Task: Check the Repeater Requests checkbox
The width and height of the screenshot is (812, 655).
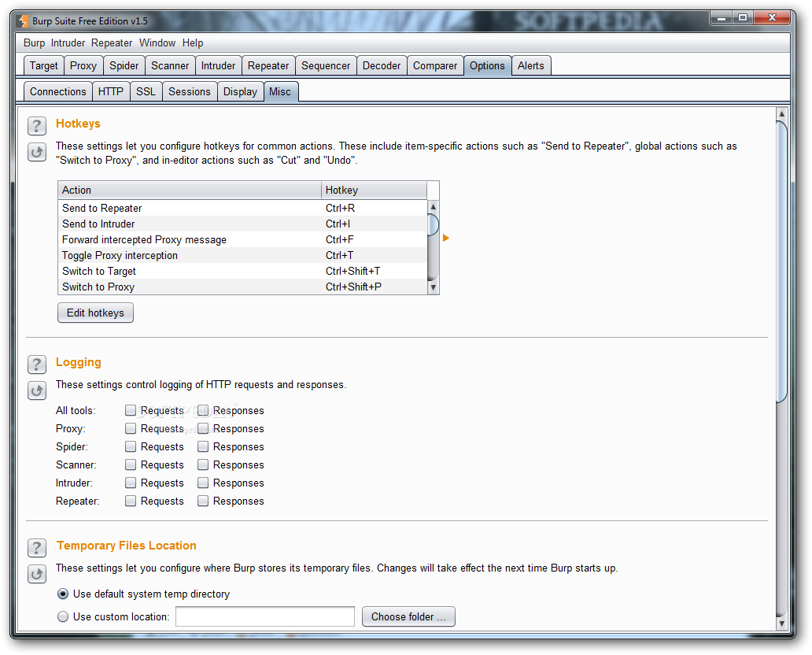Action: [x=131, y=501]
